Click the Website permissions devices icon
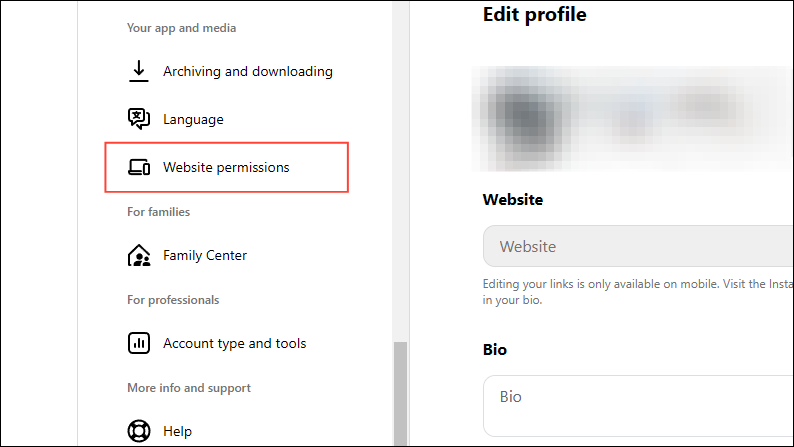This screenshot has width=794, height=447. (x=139, y=167)
